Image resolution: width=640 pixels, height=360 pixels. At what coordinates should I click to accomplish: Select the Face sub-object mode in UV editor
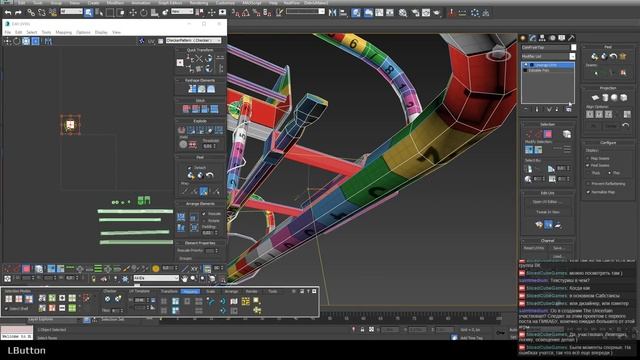26,268
